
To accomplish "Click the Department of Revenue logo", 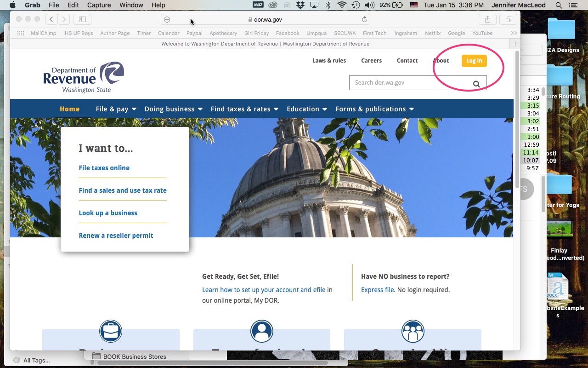I will [x=84, y=77].
